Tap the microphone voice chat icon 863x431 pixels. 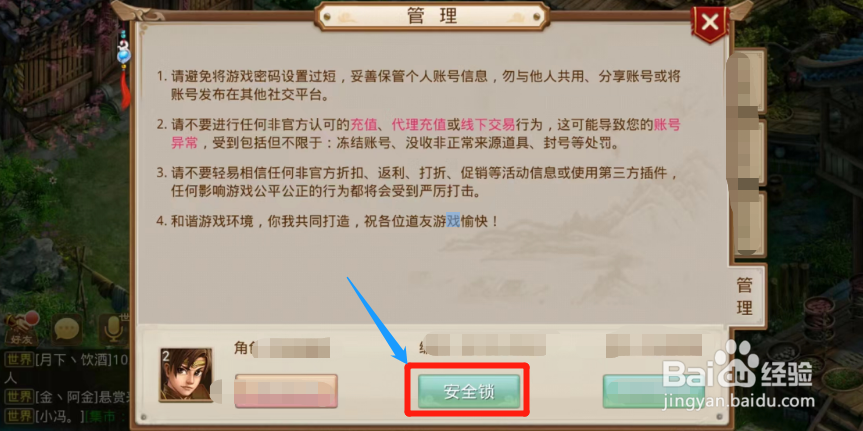pos(114,329)
